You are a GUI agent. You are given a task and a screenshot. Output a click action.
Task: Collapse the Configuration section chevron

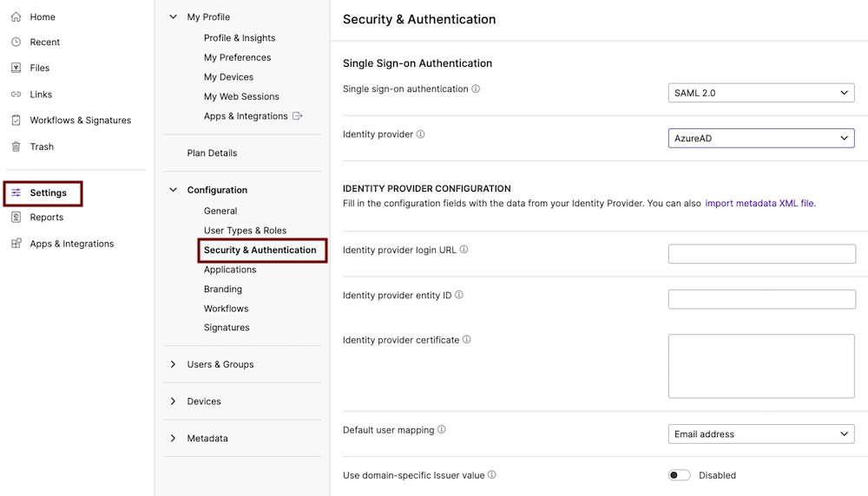point(174,190)
